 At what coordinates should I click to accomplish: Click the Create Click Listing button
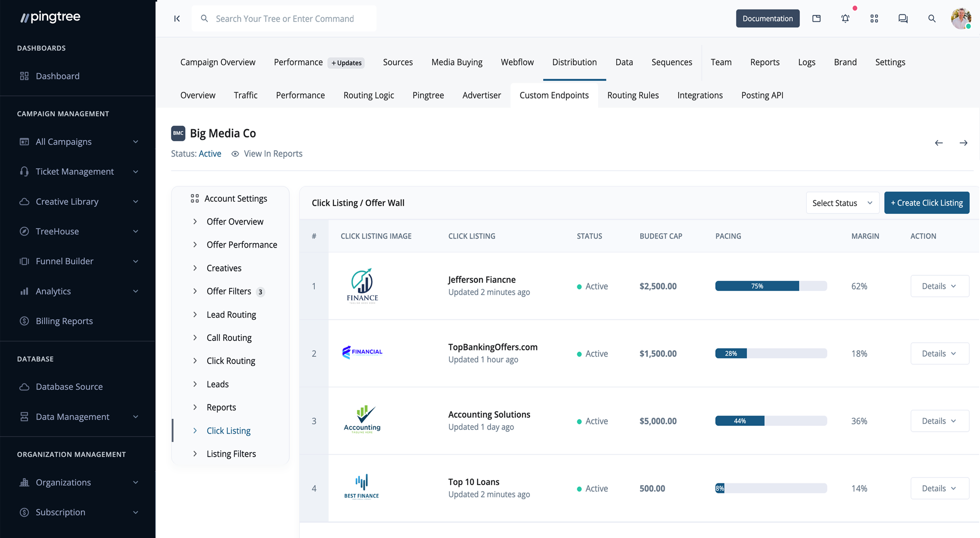(926, 203)
